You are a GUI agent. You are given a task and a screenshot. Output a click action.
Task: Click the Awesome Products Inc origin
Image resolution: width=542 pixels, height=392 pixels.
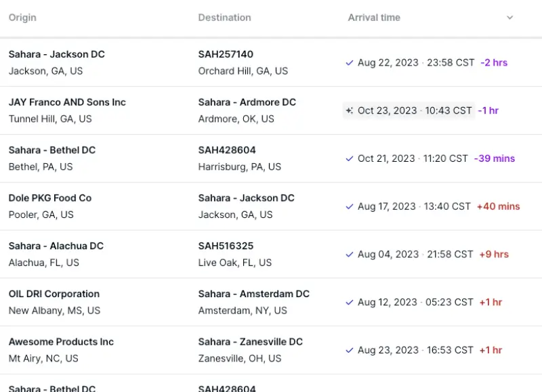tap(61, 342)
